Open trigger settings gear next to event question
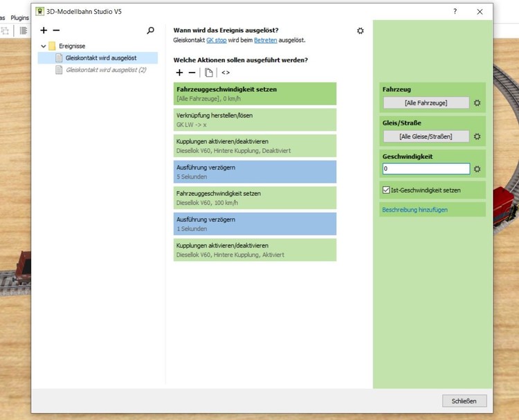This screenshot has height=420, width=519. [360, 30]
